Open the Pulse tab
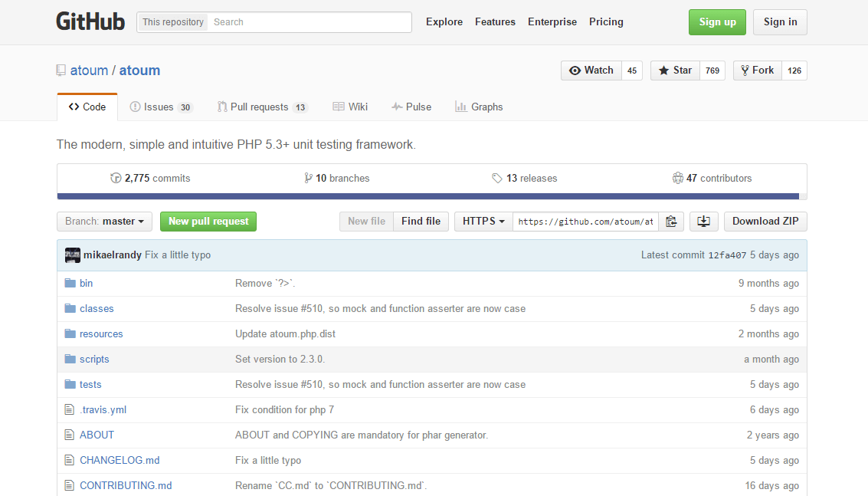Image resolution: width=868 pixels, height=496 pixels. coord(411,107)
